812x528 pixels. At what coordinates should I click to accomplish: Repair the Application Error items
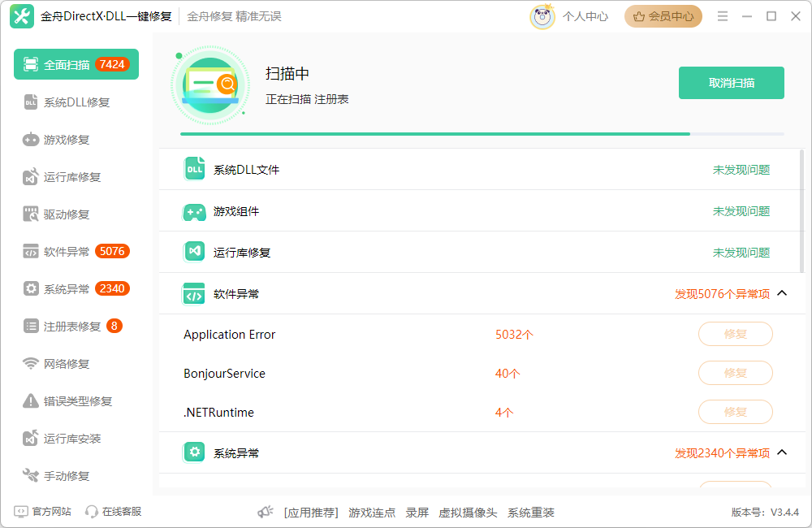pyautogui.click(x=735, y=334)
